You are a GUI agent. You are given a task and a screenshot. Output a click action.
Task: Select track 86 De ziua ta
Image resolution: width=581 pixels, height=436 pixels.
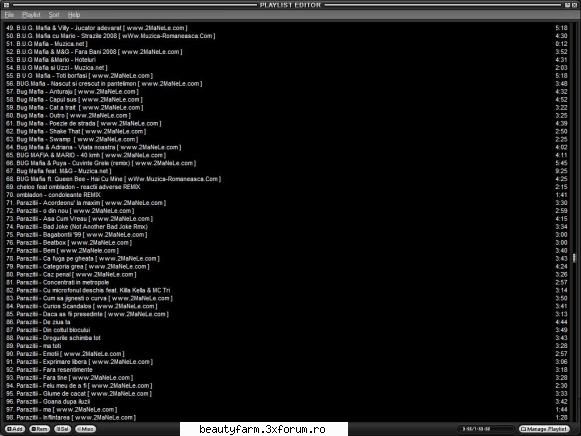point(286,322)
